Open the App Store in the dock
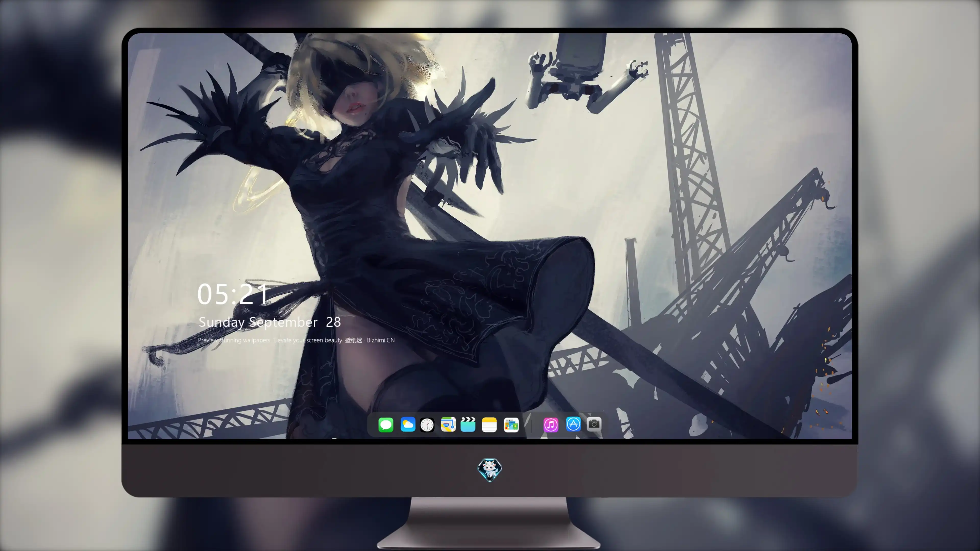The height and width of the screenshot is (551, 980). pos(573,424)
